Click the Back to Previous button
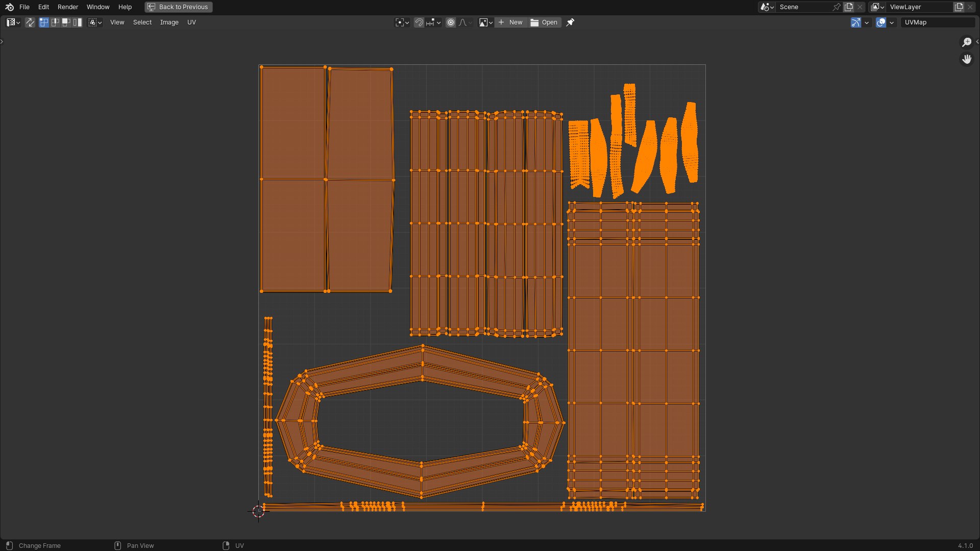980x551 pixels. coord(178,7)
